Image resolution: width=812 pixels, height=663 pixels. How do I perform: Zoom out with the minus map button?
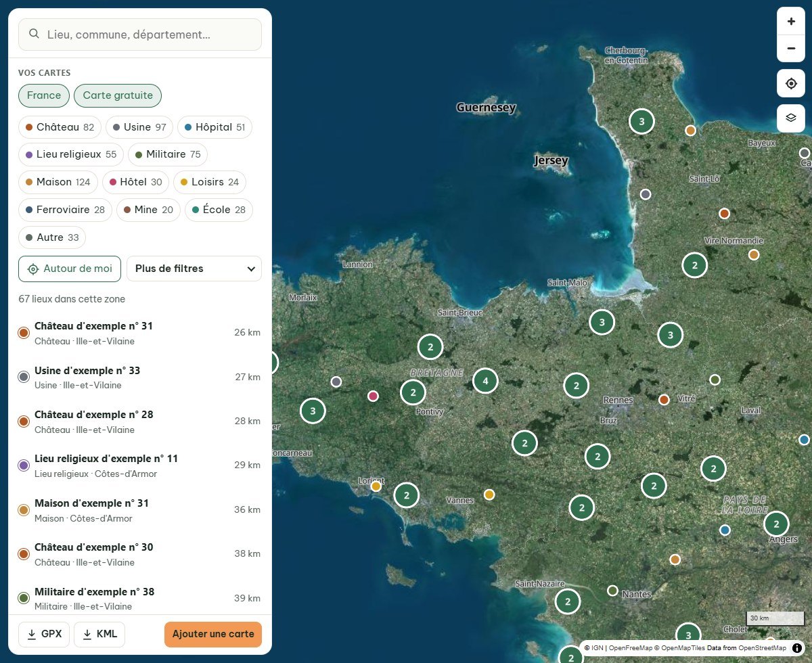click(791, 49)
